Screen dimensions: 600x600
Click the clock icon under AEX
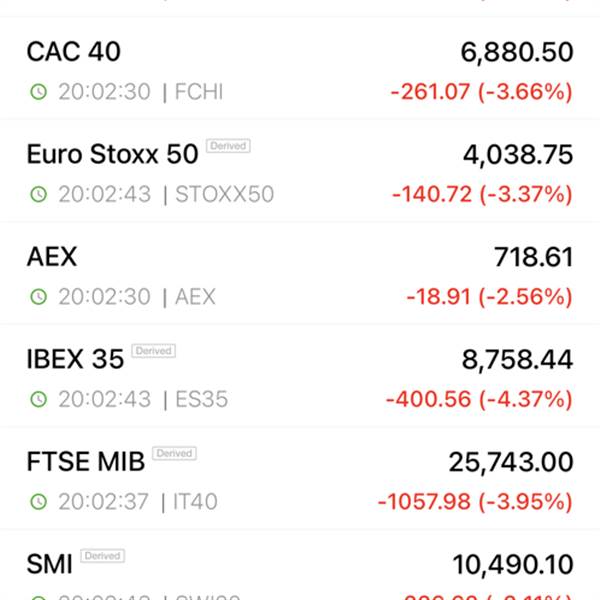coord(38,297)
